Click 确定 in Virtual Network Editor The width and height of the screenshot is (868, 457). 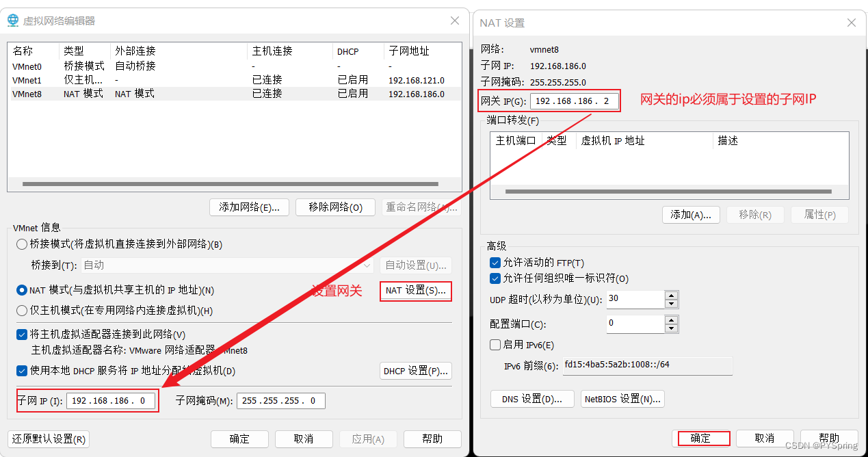(x=239, y=439)
